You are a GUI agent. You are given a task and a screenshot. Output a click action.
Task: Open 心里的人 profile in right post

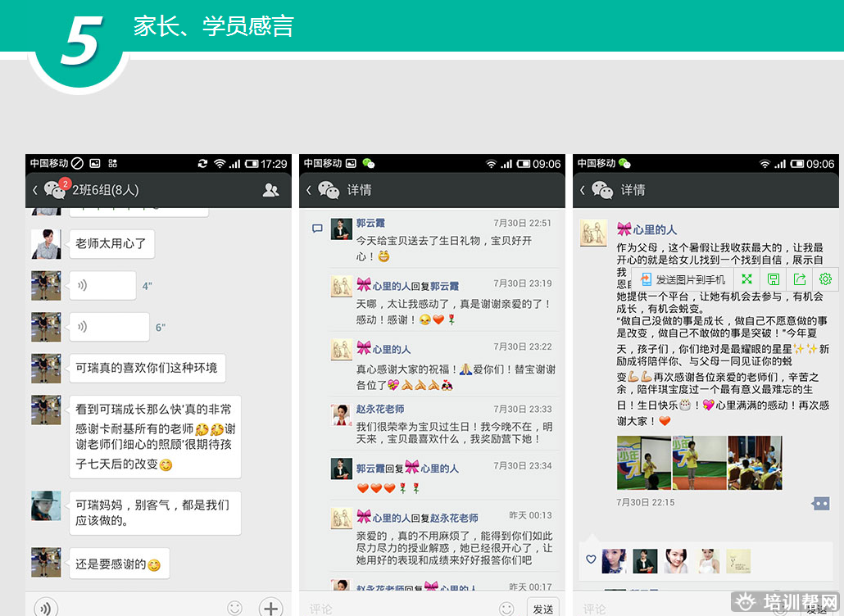(655, 229)
